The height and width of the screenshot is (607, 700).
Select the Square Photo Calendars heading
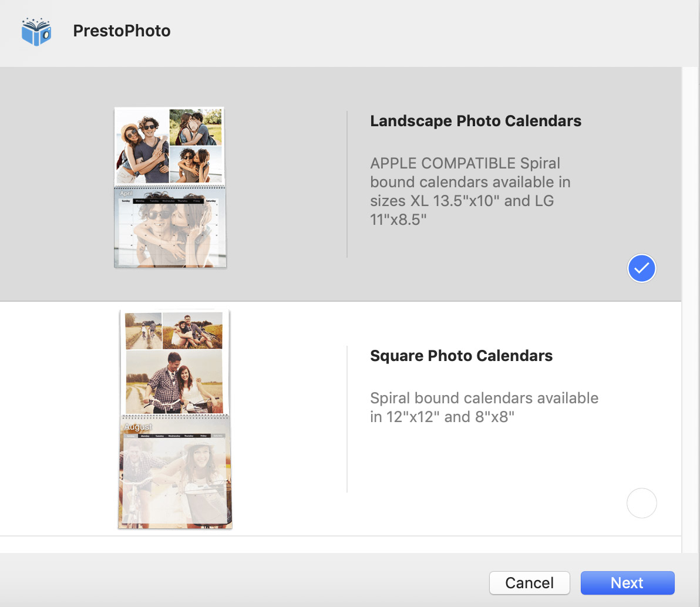pos(461,356)
